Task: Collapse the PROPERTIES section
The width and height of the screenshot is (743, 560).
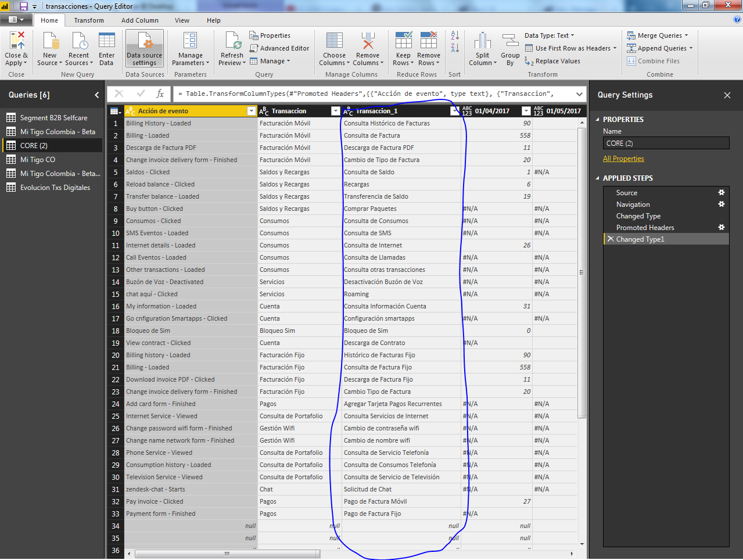Action: pyautogui.click(x=598, y=120)
